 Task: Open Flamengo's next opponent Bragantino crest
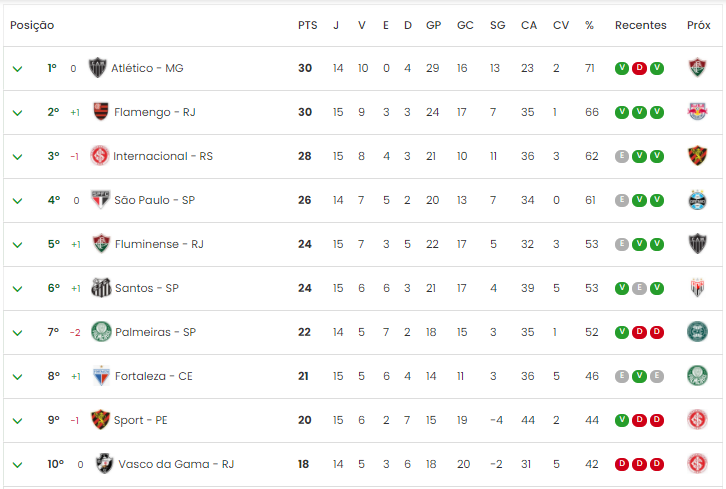(697, 112)
